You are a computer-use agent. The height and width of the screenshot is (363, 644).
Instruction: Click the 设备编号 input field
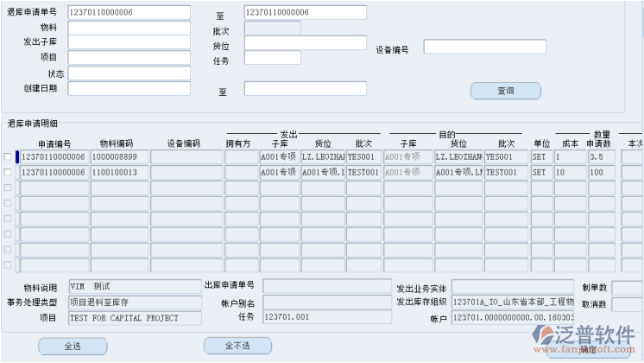click(x=483, y=47)
